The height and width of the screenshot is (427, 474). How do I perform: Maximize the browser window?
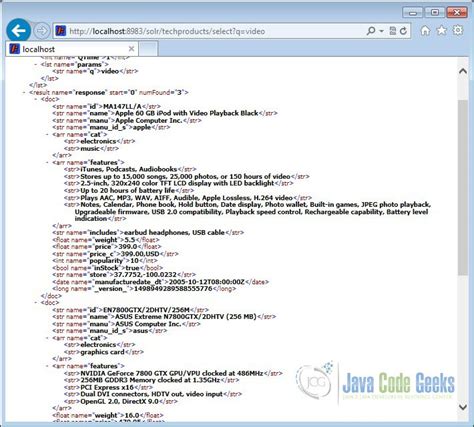coord(435,13)
